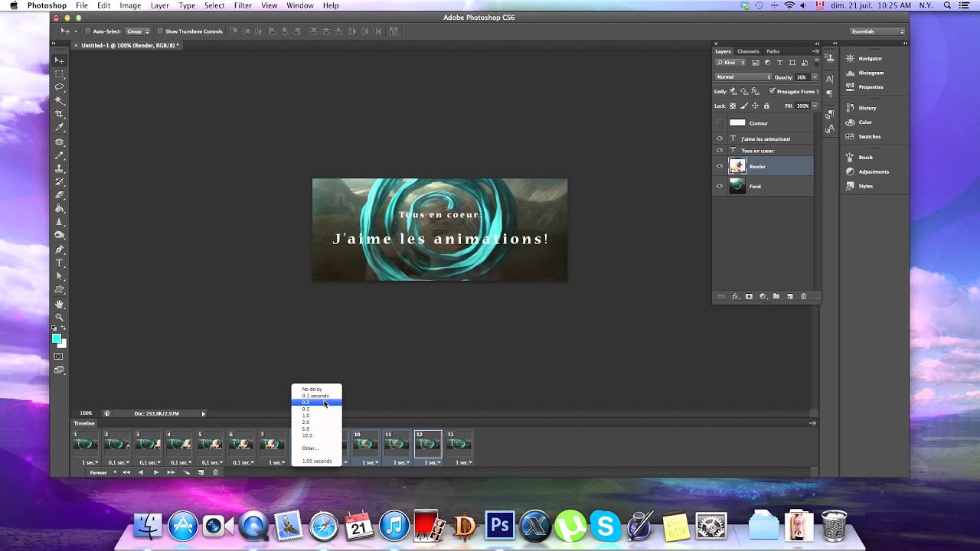
Task: Uncheck Propagate Frame 1
Action: (x=771, y=91)
